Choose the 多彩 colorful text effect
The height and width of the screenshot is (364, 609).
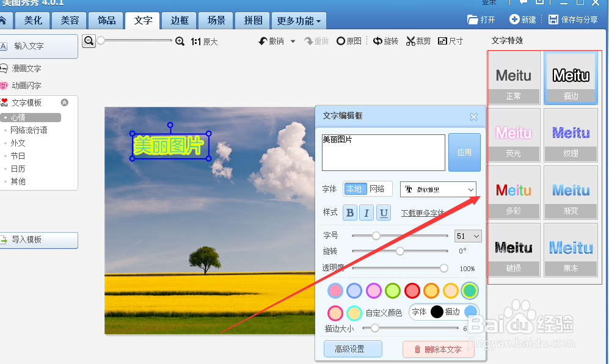pyautogui.click(x=514, y=192)
